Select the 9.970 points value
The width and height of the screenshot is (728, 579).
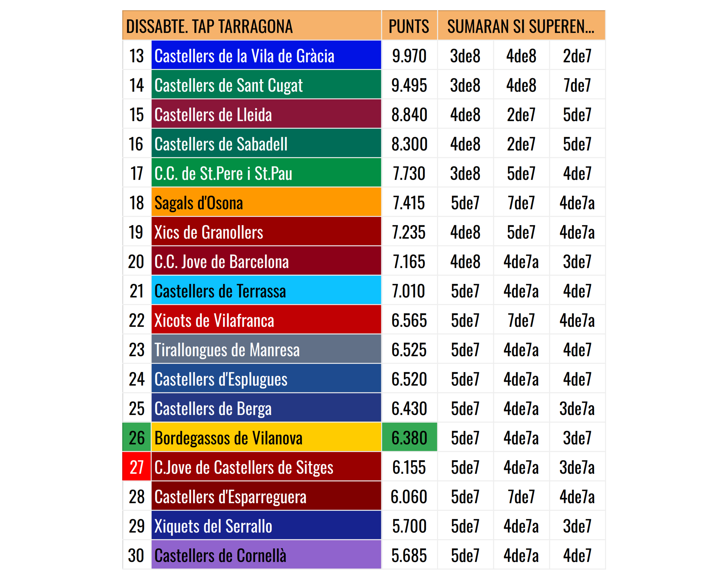coord(409,55)
